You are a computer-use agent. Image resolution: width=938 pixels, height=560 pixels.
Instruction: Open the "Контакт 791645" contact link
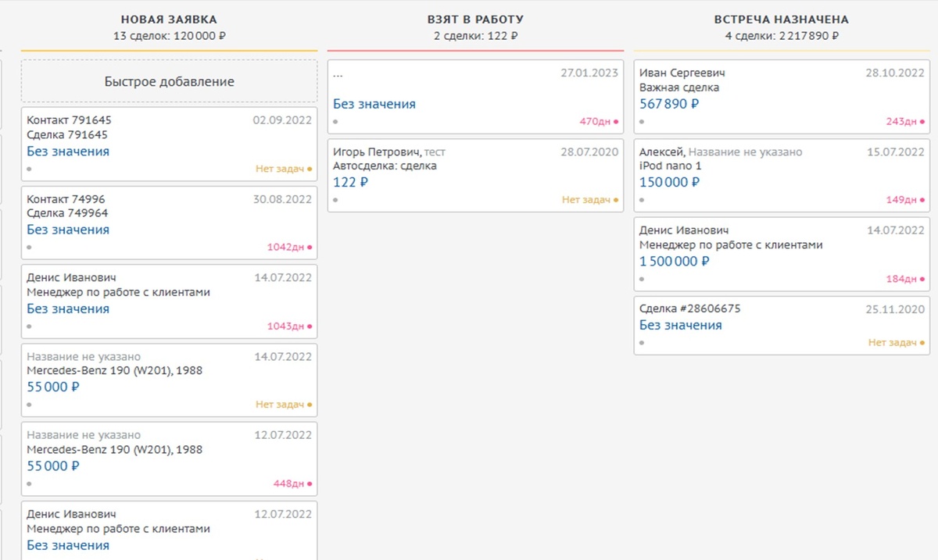69,120
